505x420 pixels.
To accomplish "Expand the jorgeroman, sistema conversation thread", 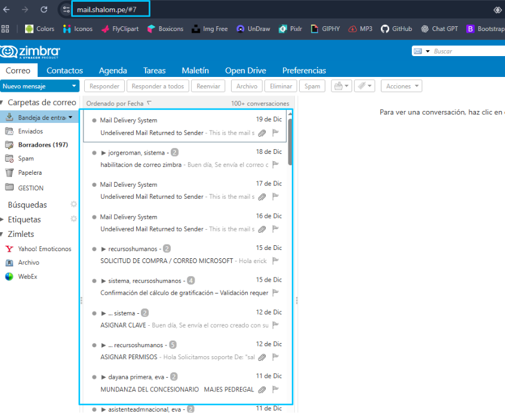I will (x=103, y=153).
